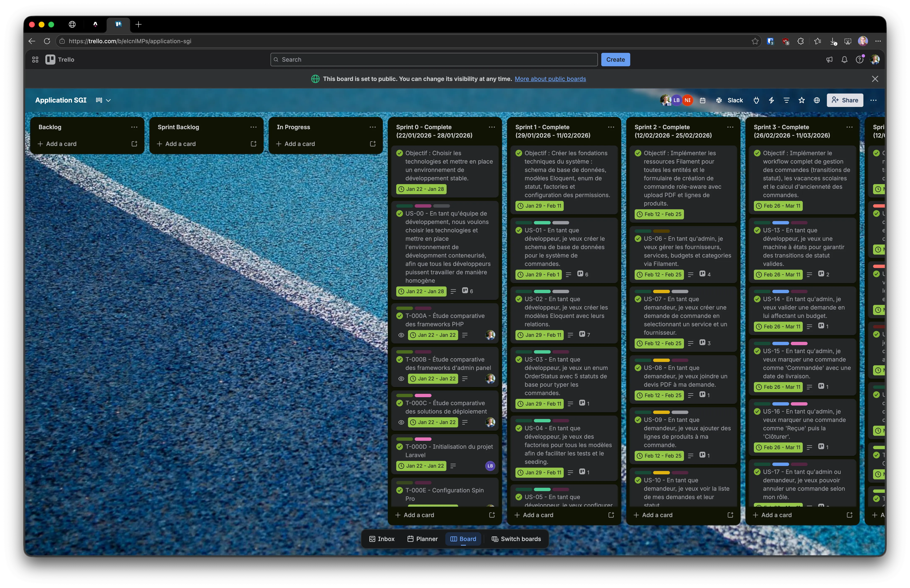Screen dimensions: 910x588
Task: Click the attachments badge on US-01 card
Action: tap(583, 274)
